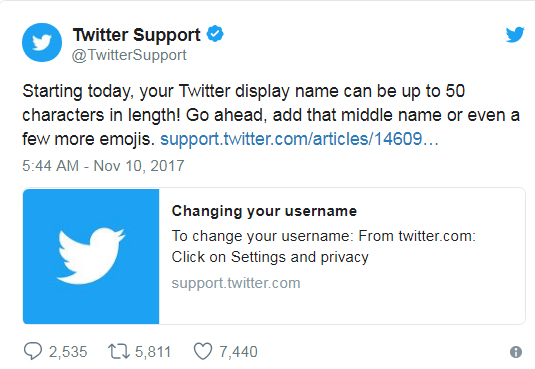Click the tweet info icon at bottom right
Screen dimensions: 535x369
point(516,352)
